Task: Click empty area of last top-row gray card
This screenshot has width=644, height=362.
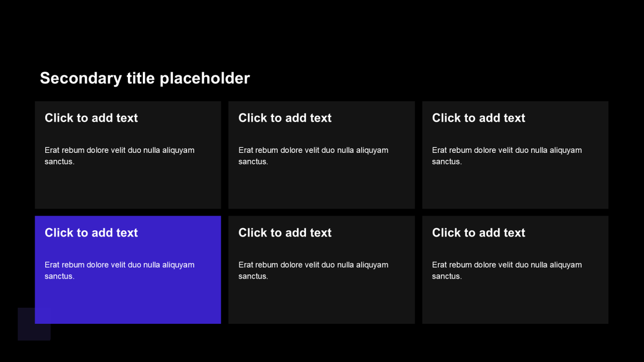Action: tap(515, 189)
